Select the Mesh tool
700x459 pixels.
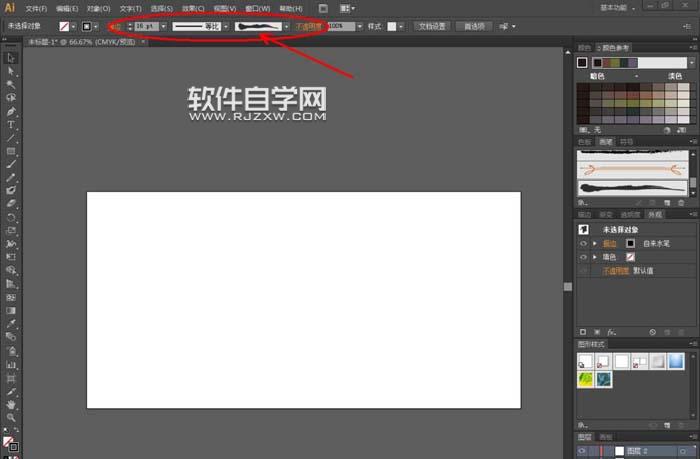11,297
